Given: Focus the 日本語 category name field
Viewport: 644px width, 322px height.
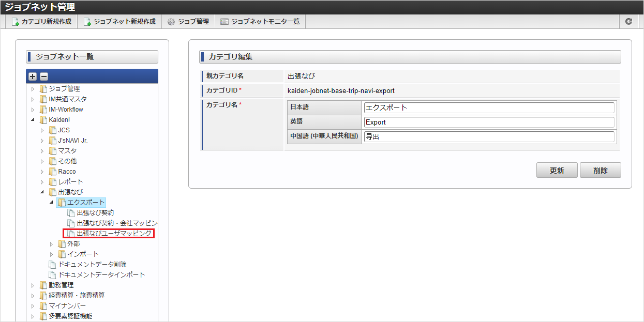Looking at the screenshot, I should coord(489,108).
